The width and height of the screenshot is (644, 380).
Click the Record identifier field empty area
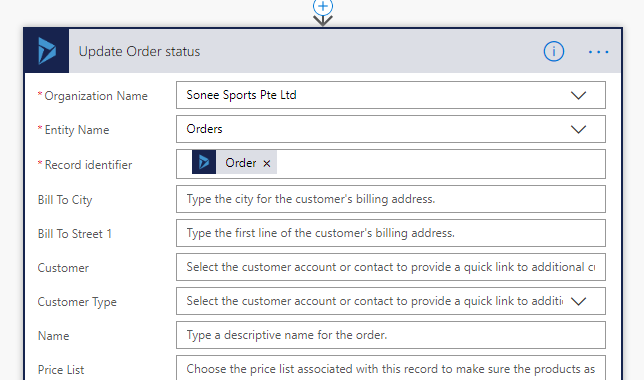pyautogui.click(x=439, y=164)
